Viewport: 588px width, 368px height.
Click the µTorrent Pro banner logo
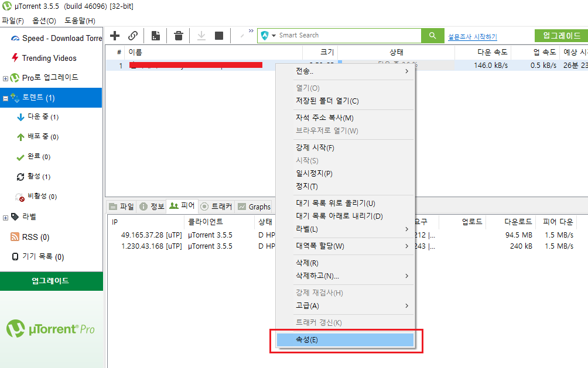tap(50, 329)
